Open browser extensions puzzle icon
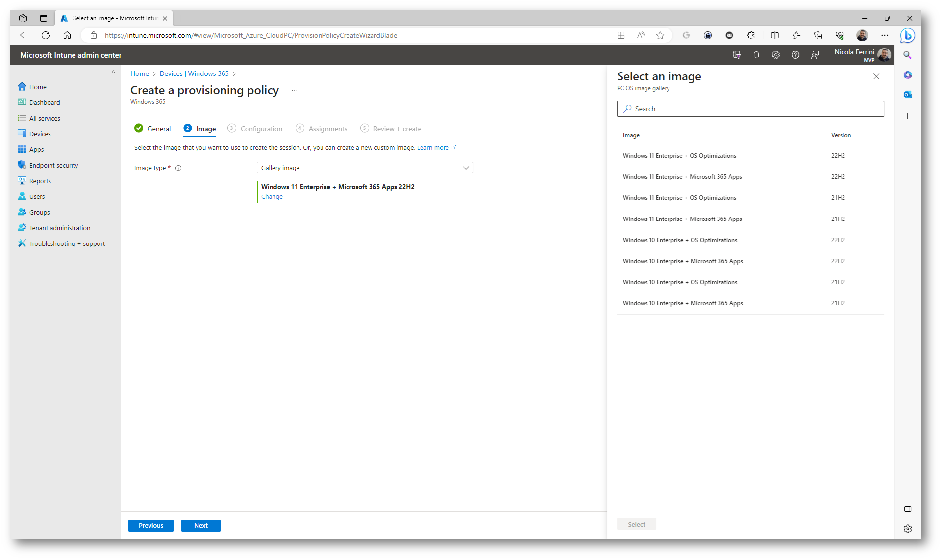The height and width of the screenshot is (560, 942). [751, 35]
